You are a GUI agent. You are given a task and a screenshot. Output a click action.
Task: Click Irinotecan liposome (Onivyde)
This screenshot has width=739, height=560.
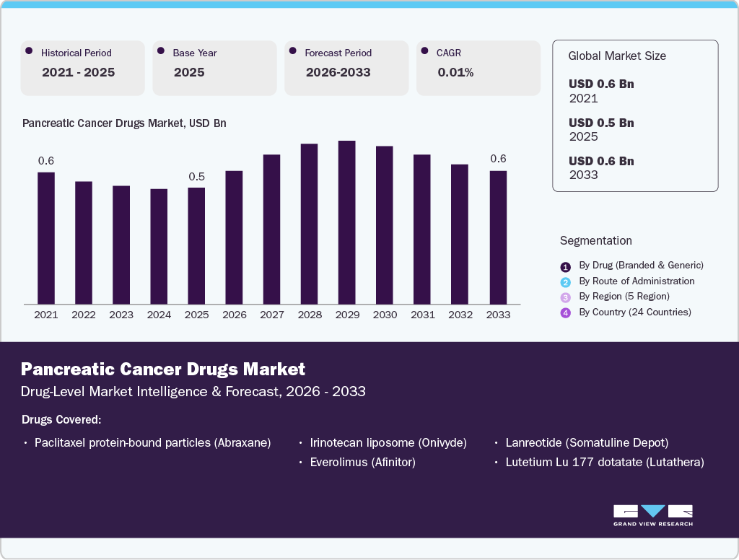pos(388,443)
